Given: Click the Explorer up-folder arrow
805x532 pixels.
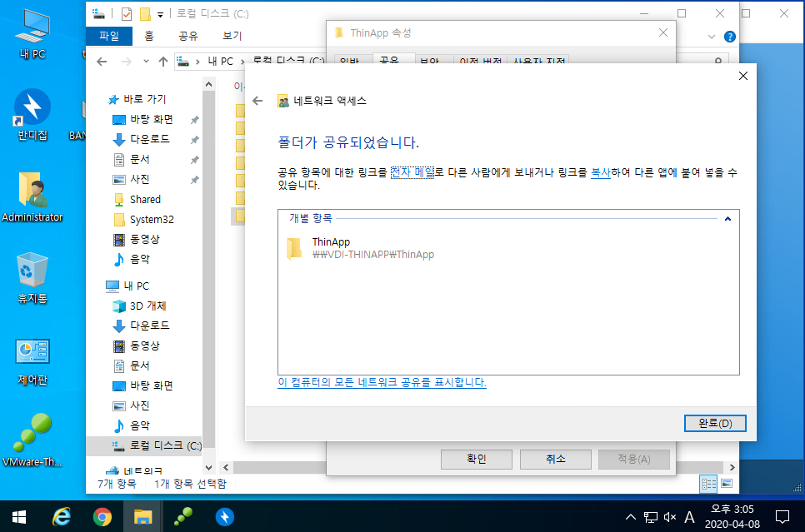Looking at the screenshot, I should 163,62.
